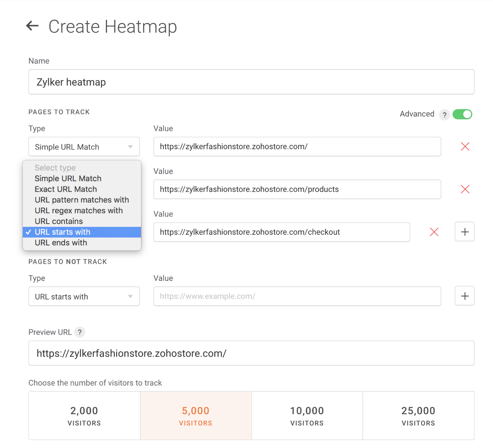Pick URL regex matches with option

[79, 211]
